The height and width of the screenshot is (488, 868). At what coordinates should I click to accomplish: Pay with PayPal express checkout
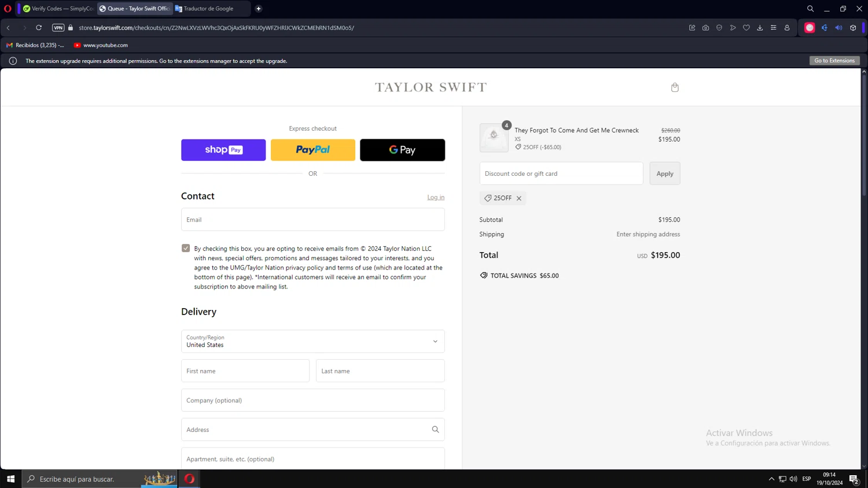pyautogui.click(x=313, y=150)
